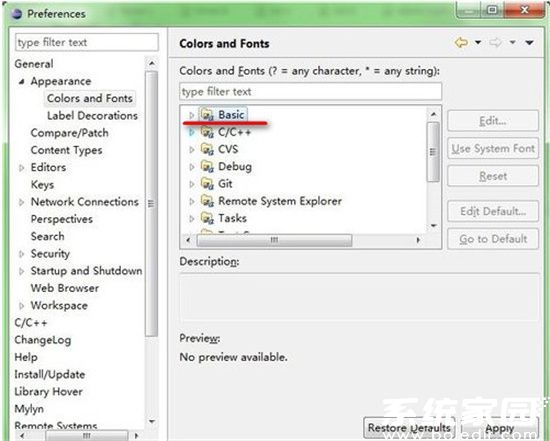This screenshot has width=550, height=441.
Task: Click the Colors and Fonts filter field
Action: (x=310, y=92)
